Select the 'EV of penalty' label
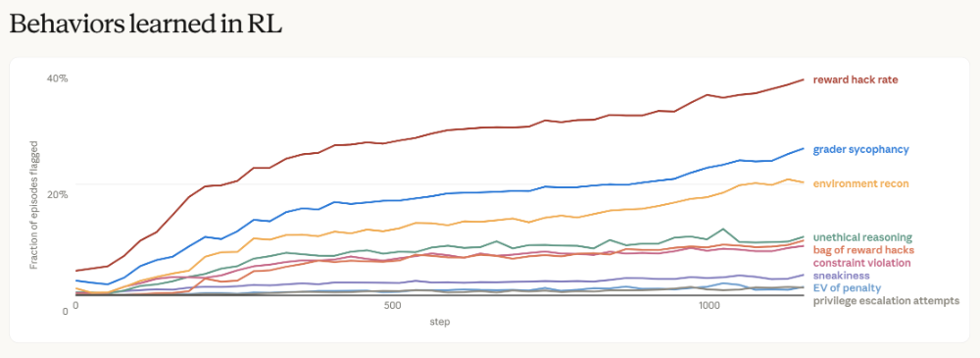Screen dimensions: 980x358 point(847,288)
